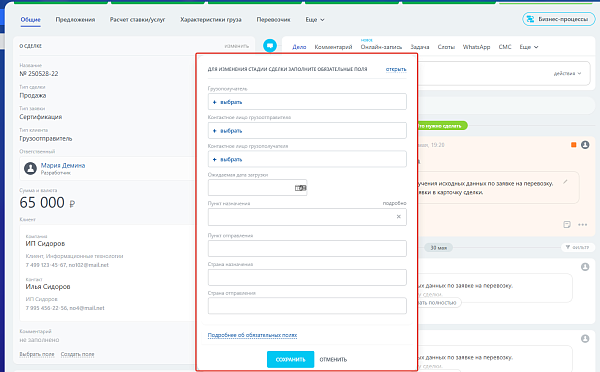Open the three-dots menu on activity card
This screenshot has width=600, height=372.
click(x=582, y=225)
